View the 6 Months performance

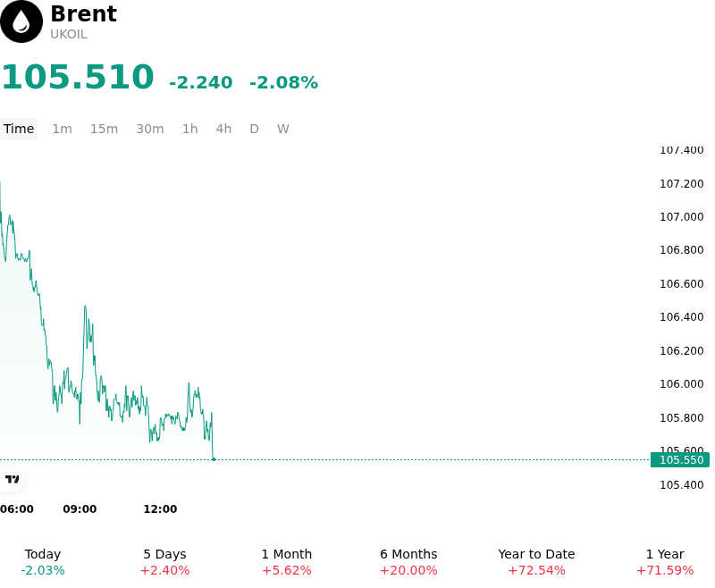point(408,562)
